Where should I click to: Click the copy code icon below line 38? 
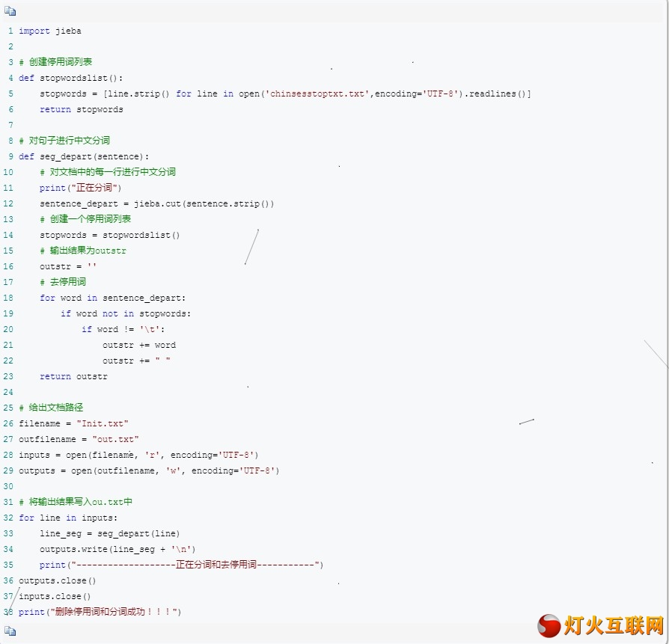10,631
